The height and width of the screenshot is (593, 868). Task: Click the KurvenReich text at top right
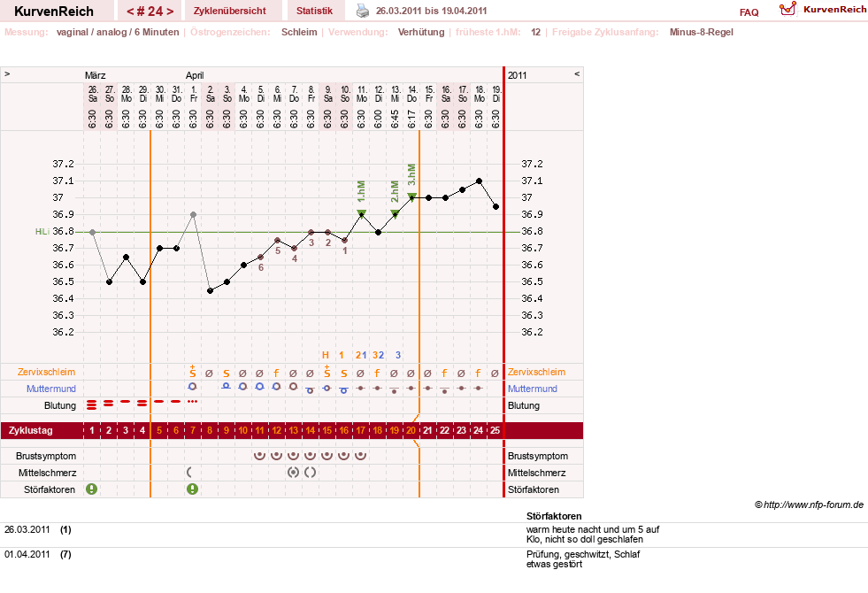pyautogui.click(x=834, y=10)
